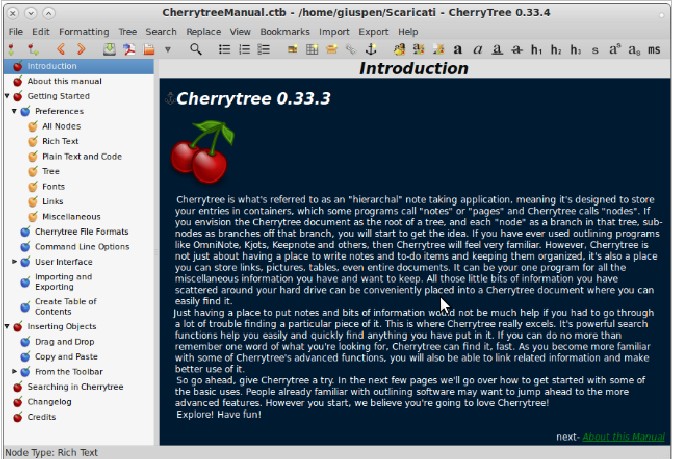Save the document with green arrow icon

pyautogui.click(x=109, y=50)
